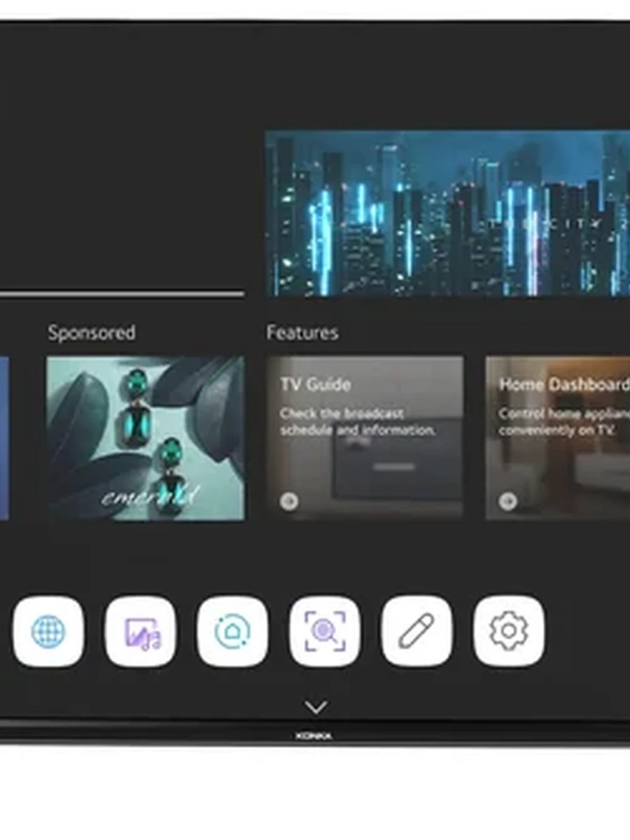Expand more content with the down chevron
The width and height of the screenshot is (630, 840).
pyautogui.click(x=316, y=707)
